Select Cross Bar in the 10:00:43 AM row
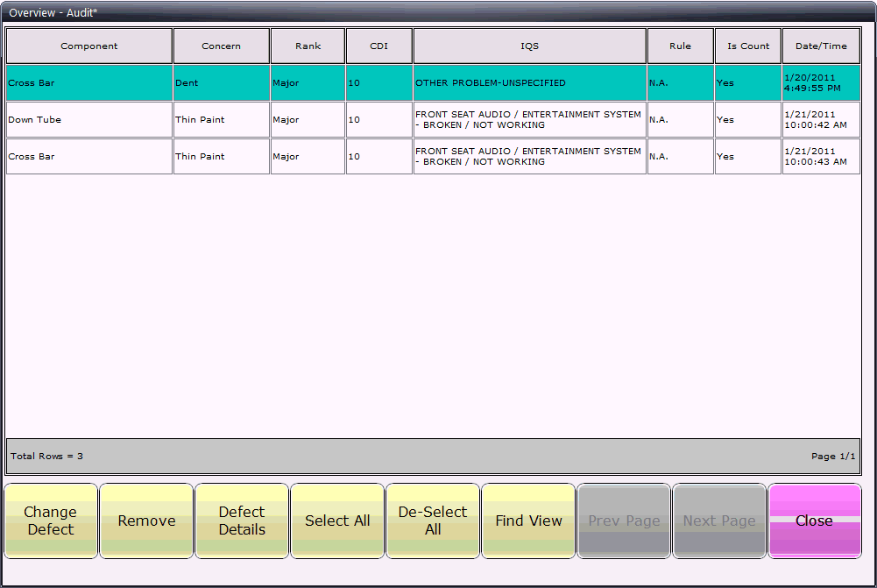This screenshot has width=877, height=588. point(89,157)
